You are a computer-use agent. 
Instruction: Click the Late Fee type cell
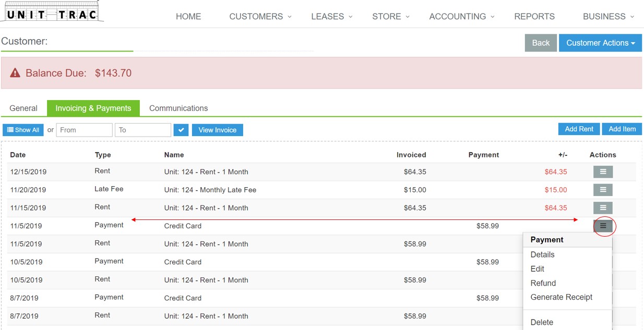(109, 189)
